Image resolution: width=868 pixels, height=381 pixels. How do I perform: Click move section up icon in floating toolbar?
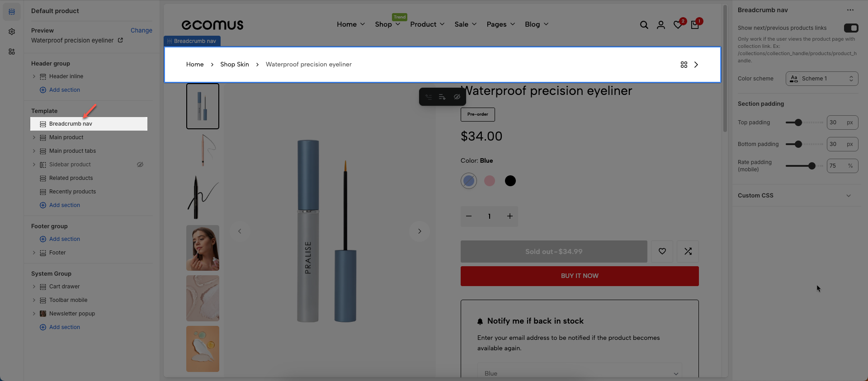429,97
